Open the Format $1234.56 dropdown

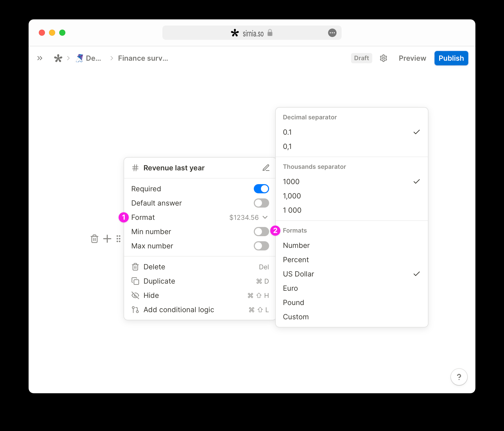point(248,217)
